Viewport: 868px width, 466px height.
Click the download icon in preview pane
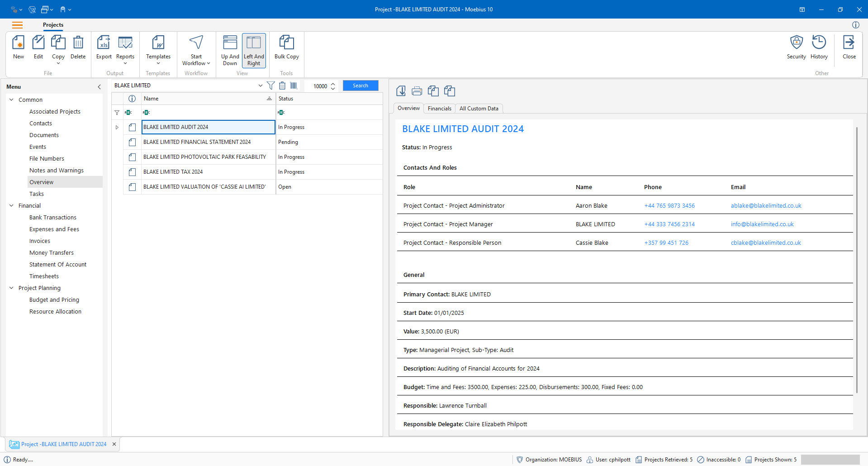pos(401,91)
